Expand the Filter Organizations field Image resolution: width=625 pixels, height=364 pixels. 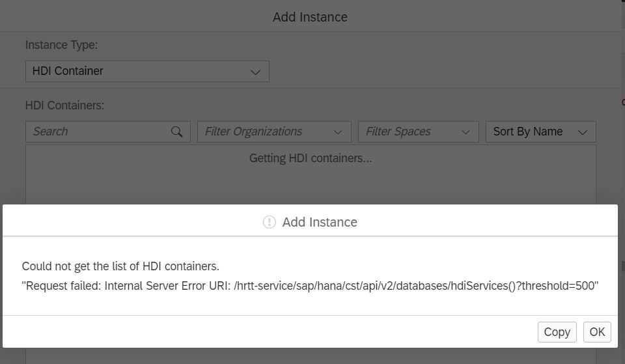pos(274,132)
